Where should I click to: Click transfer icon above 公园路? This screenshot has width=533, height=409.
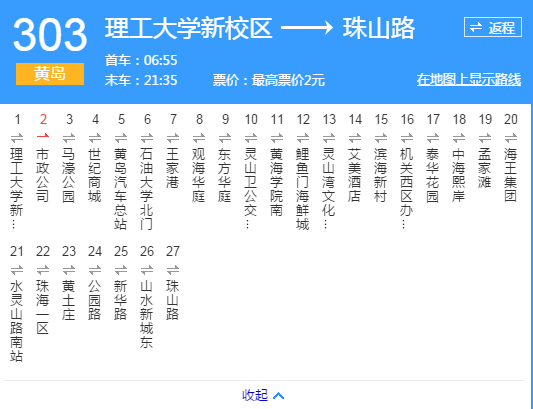coord(95,270)
